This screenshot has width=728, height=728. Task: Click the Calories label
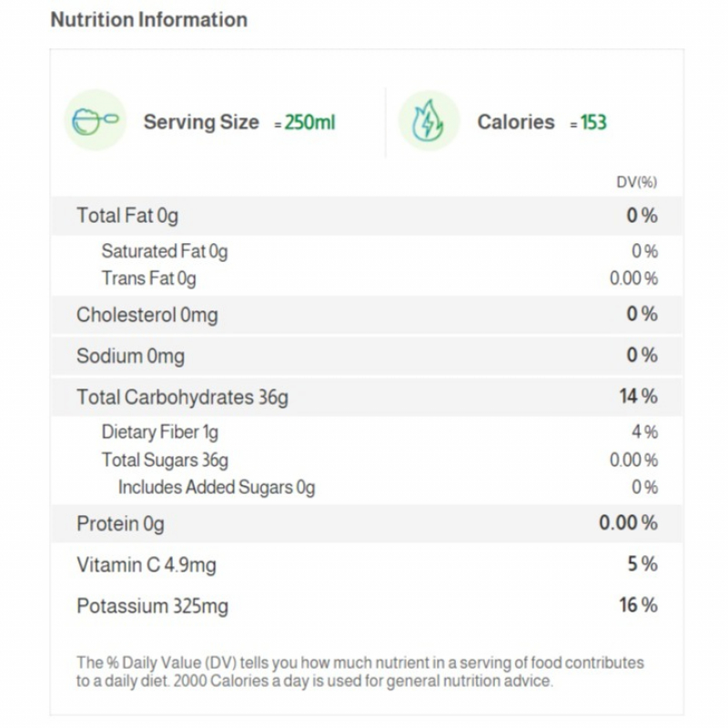[515, 122]
